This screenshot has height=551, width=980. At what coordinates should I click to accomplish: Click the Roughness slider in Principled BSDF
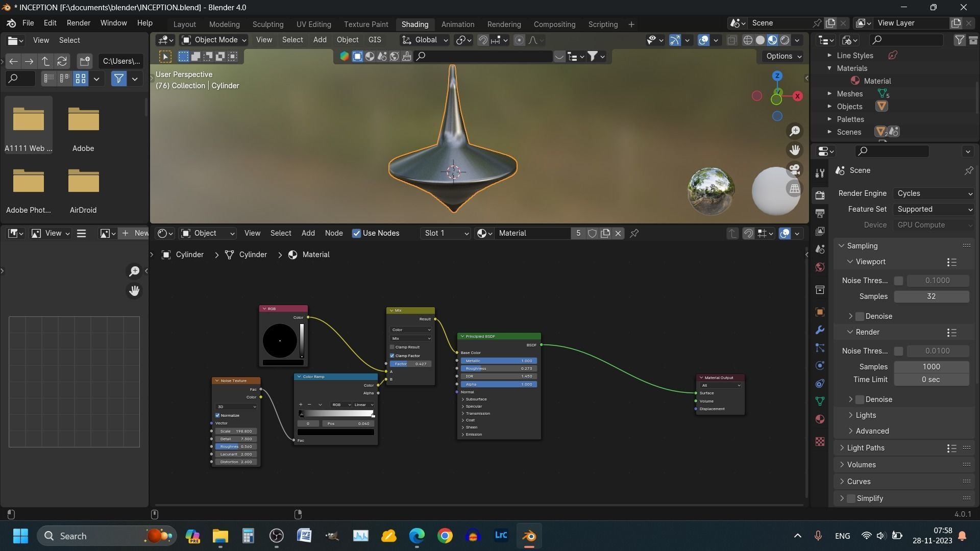tap(498, 368)
